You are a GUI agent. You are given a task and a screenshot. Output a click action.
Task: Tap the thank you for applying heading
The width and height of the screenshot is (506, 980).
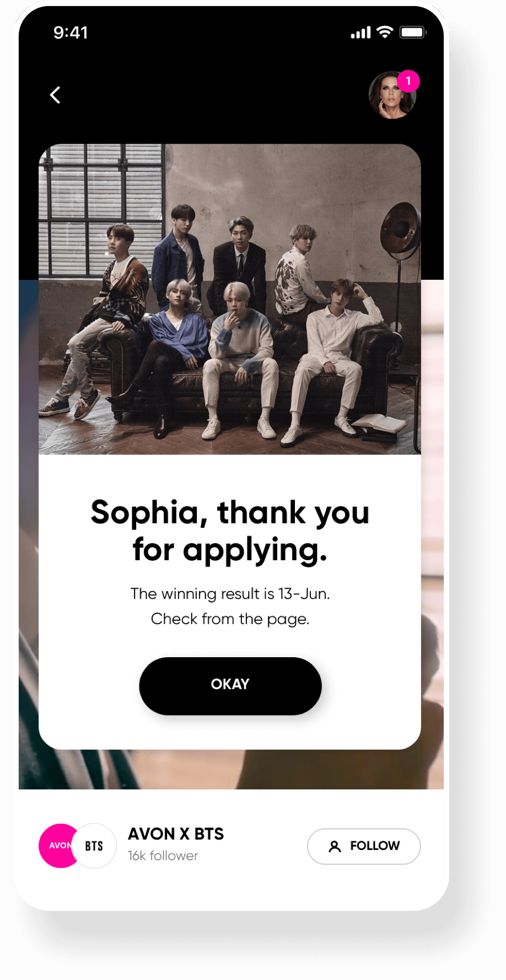tap(230, 531)
